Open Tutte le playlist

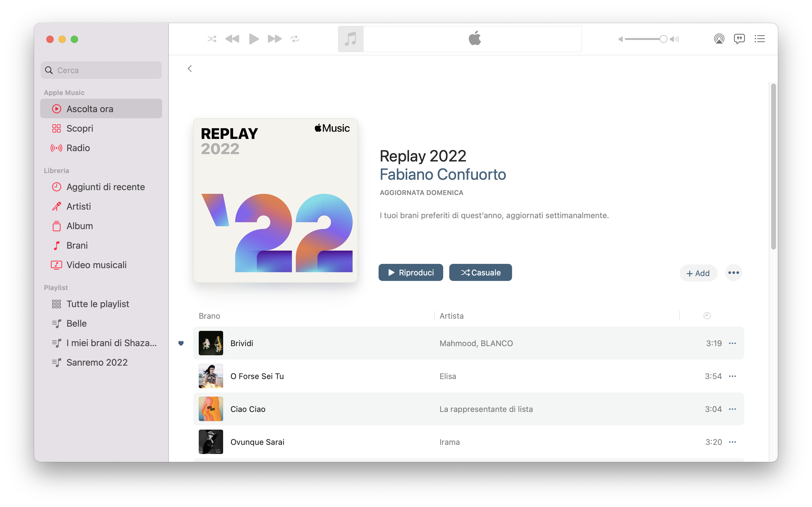101,304
